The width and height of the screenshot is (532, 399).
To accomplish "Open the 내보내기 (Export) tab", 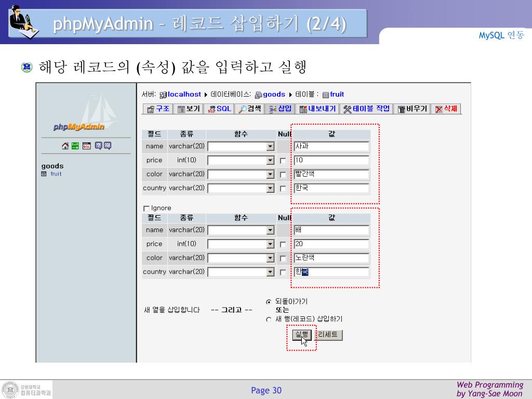I will pyautogui.click(x=317, y=109).
